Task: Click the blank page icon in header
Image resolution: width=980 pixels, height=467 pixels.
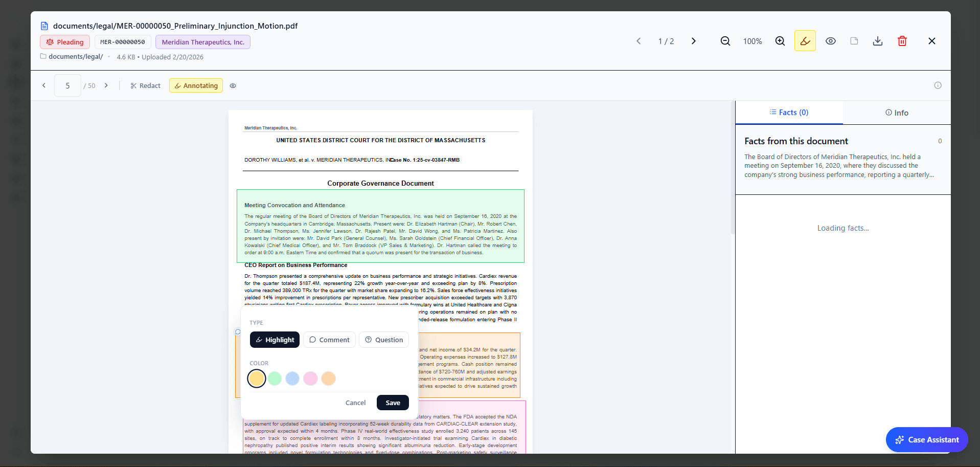Action: [854, 41]
